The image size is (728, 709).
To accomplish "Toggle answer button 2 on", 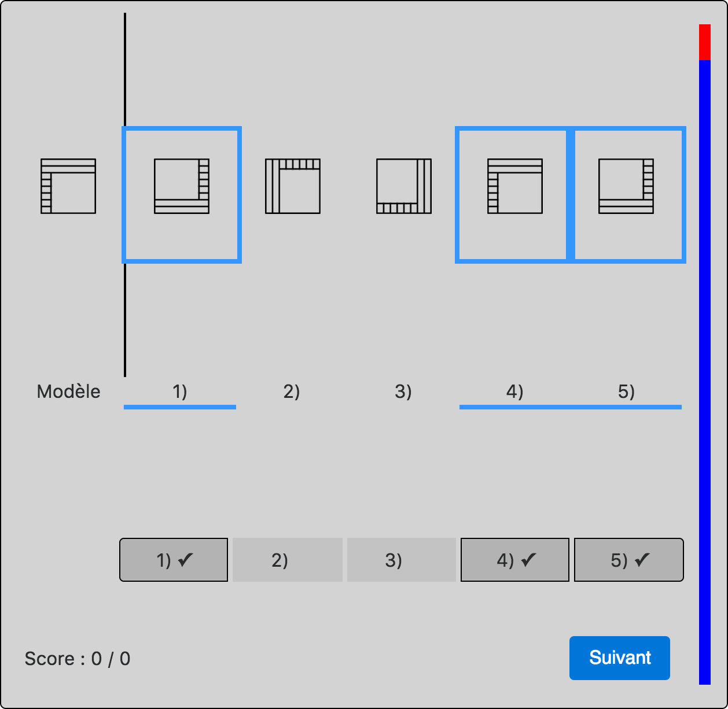I will click(x=286, y=559).
